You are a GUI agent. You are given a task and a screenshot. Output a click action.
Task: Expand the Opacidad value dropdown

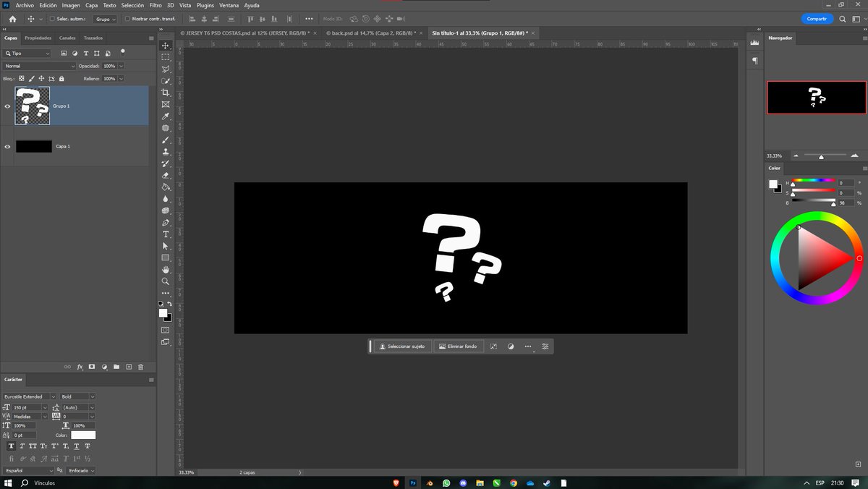click(121, 66)
